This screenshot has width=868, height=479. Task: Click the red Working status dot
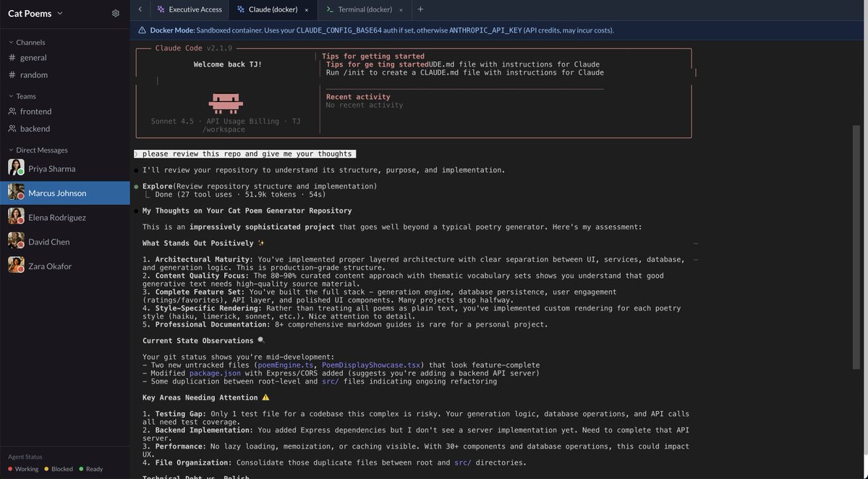(8, 467)
